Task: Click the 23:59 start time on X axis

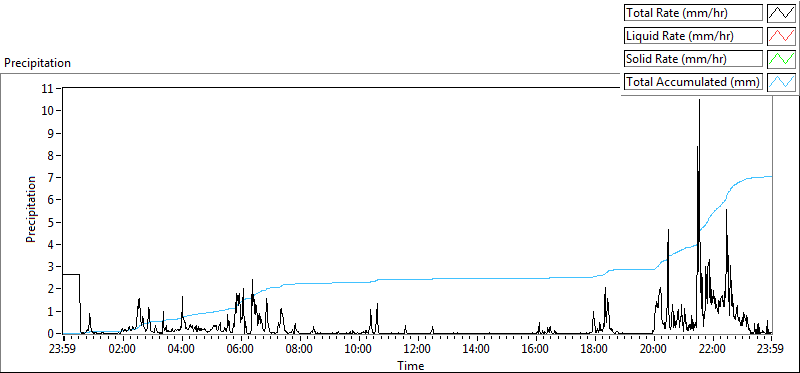Action: (63, 350)
